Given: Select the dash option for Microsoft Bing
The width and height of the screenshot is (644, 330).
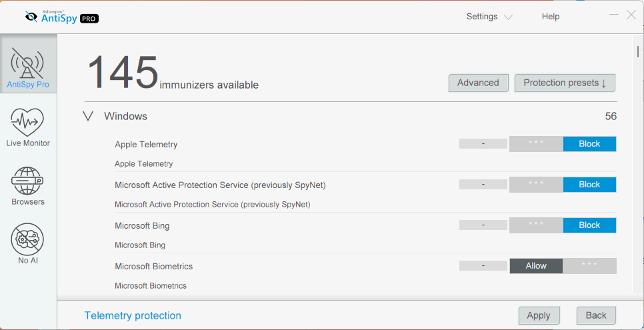Looking at the screenshot, I should (483, 225).
